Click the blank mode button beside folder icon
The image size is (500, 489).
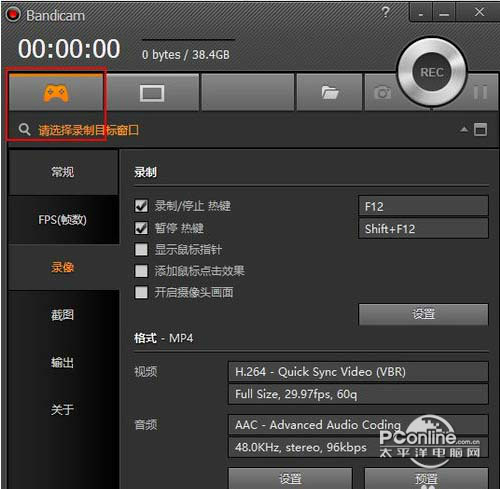[x=248, y=92]
